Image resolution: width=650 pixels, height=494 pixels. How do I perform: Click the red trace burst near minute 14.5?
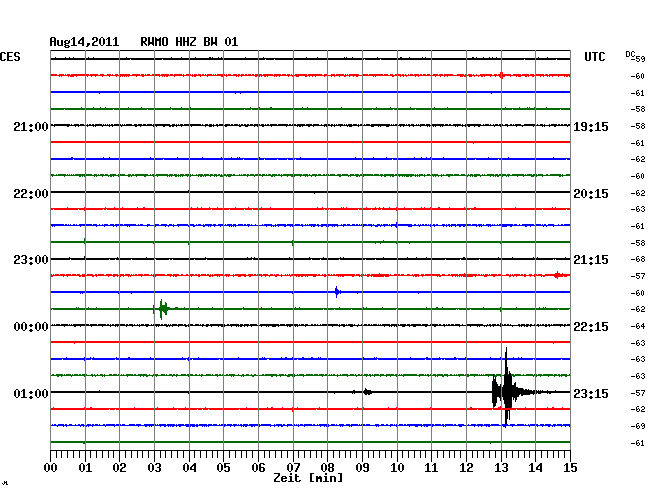[558, 275]
